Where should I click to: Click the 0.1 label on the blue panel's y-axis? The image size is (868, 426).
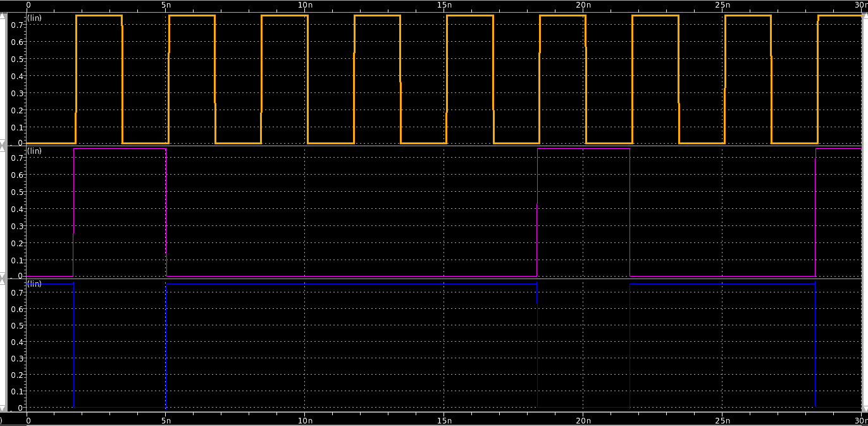point(17,392)
